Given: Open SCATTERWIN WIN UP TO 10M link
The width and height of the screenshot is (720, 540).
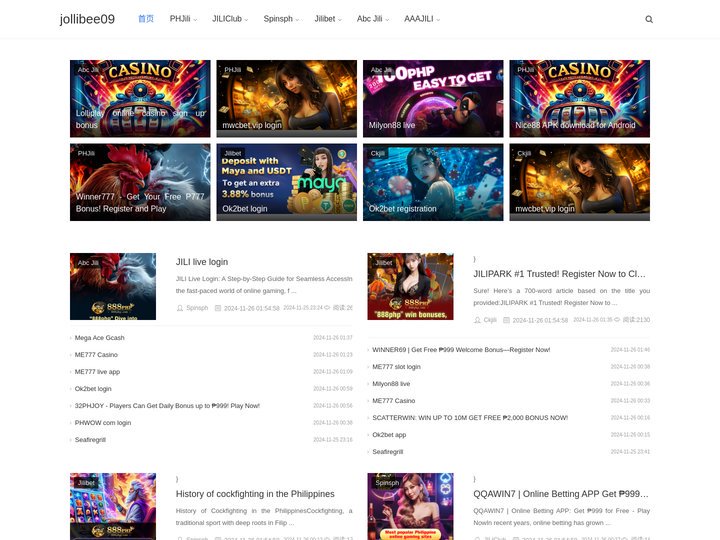Looking at the screenshot, I should coord(470,417).
